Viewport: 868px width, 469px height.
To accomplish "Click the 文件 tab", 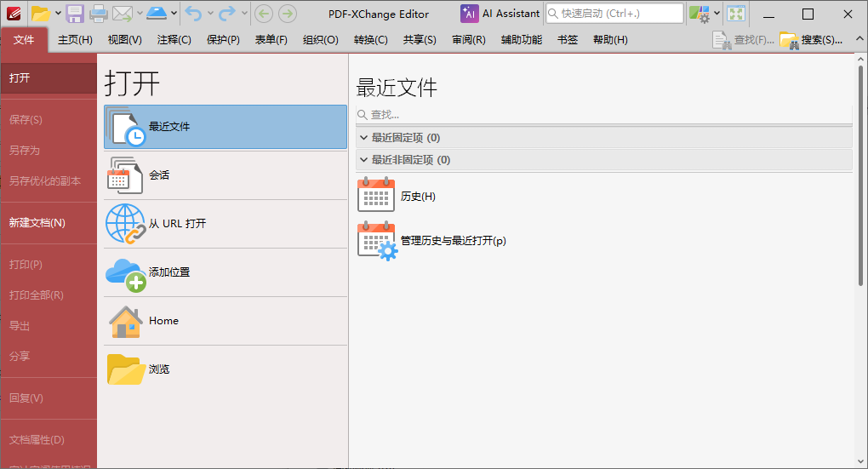I will click(x=24, y=40).
